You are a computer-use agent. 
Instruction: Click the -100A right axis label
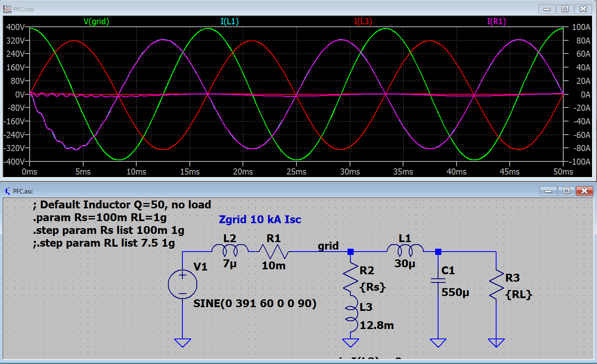tap(580, 162)
